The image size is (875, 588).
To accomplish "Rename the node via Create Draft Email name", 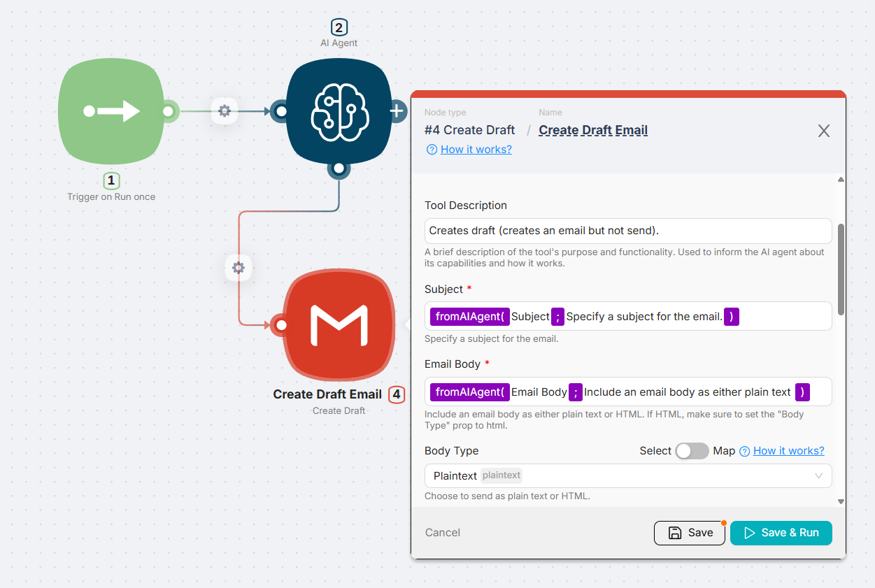I will tap(593, 130).
